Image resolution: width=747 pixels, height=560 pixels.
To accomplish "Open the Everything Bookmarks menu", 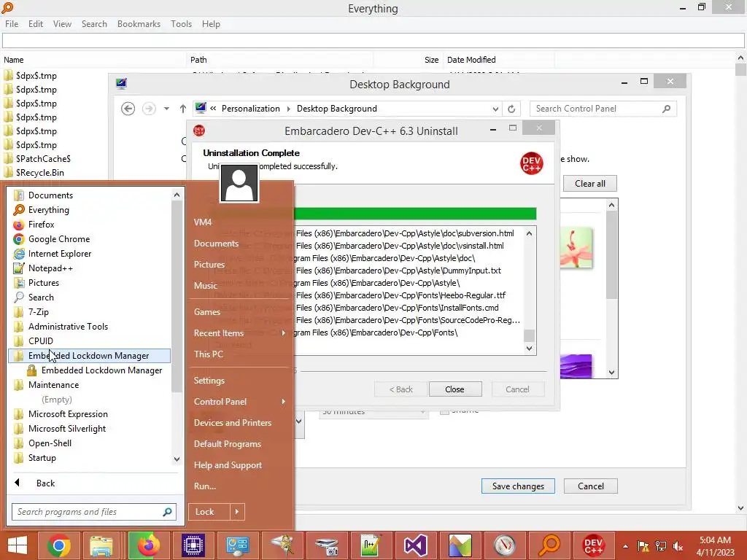I will [x=139, y=24].
